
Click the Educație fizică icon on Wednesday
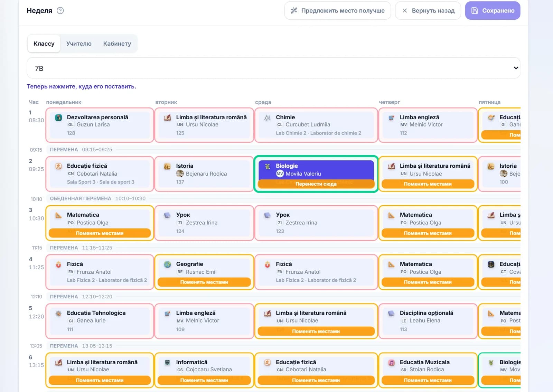[267, 363]
